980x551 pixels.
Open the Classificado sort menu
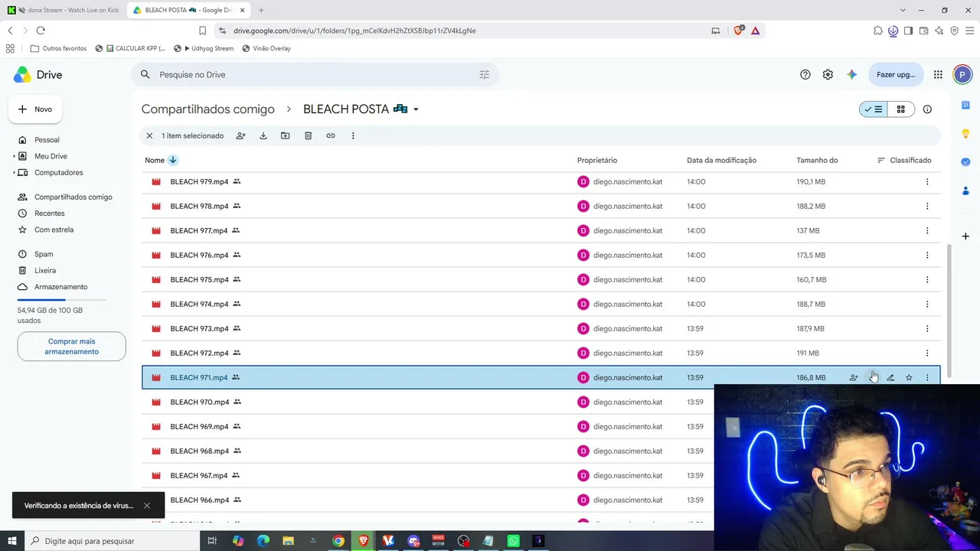[x=904, y=160]
